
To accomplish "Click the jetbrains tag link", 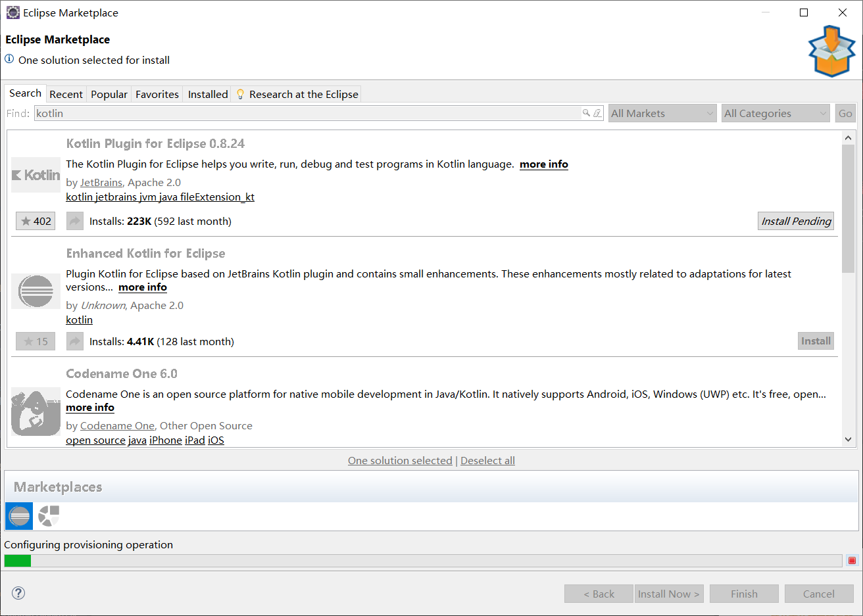I will [116, 197].
